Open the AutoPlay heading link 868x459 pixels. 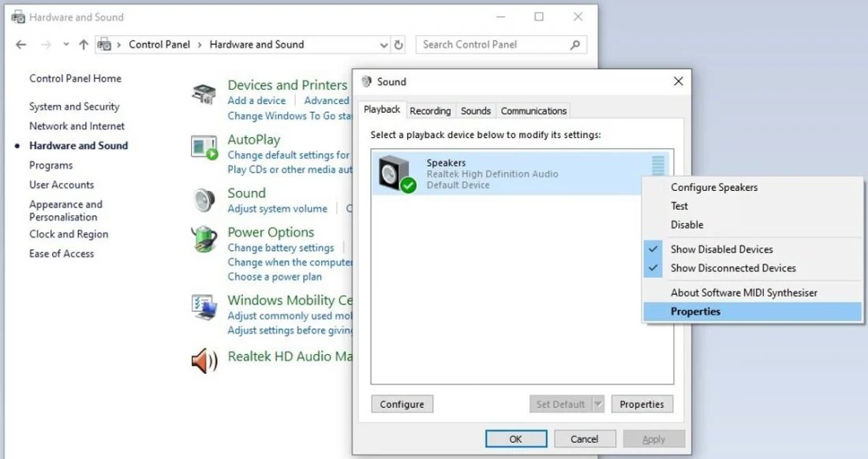point(254,140)
